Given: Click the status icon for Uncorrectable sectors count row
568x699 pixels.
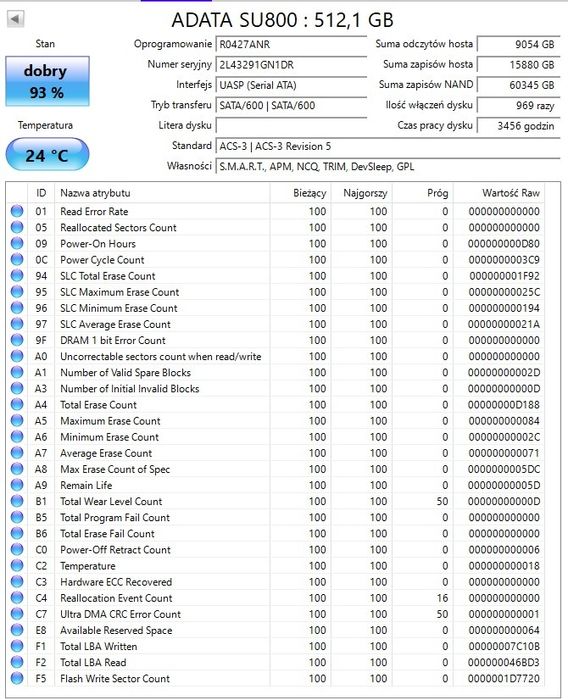Looking at the screenshot, I should tap(17, 356).
